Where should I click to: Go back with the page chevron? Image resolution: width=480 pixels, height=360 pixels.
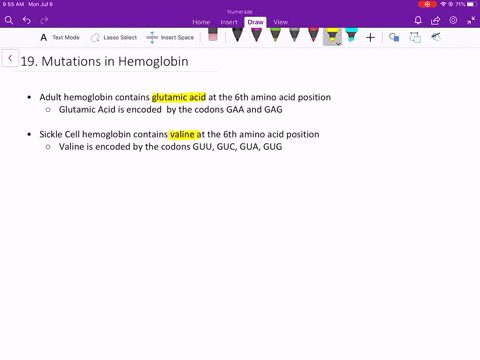coord(10,58)
